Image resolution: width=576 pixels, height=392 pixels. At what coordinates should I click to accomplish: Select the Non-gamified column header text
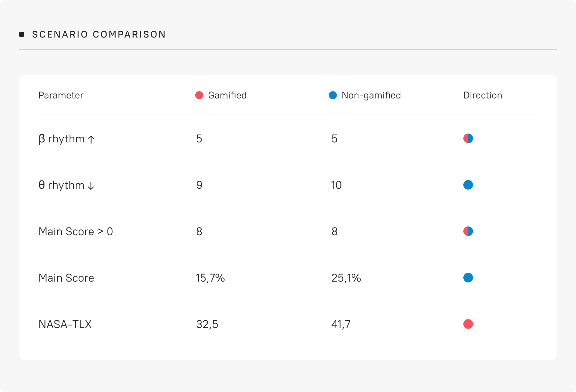pyautogui.click(x=371, y=95)
